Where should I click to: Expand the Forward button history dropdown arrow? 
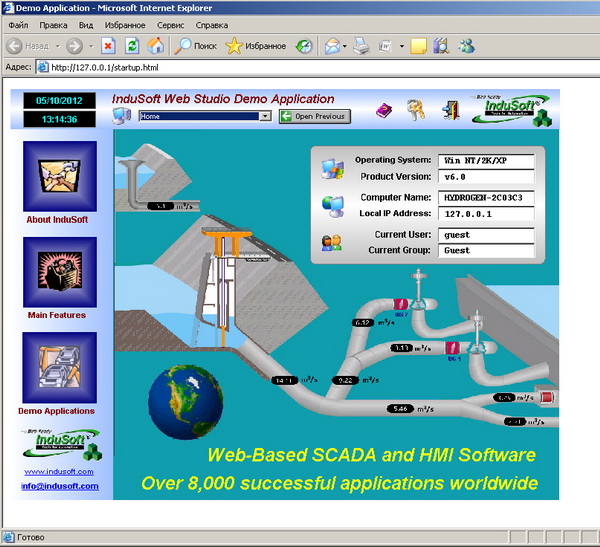pos(91,46)
